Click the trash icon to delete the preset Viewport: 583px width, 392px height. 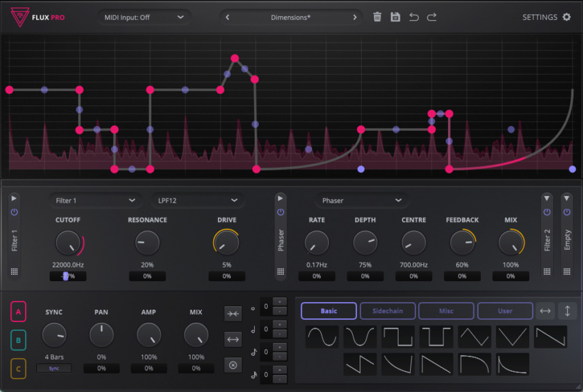377,17
